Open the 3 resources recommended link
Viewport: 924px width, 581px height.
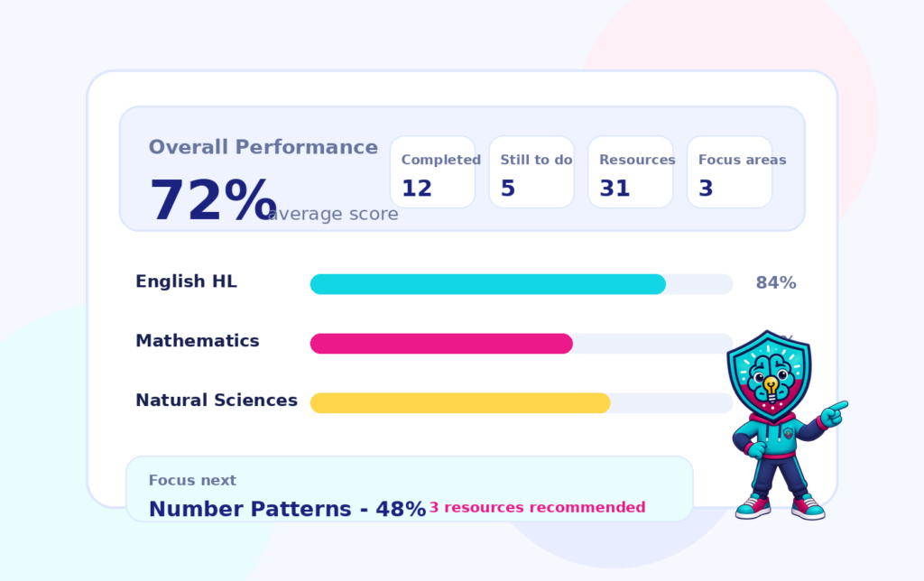pos(538,508)
